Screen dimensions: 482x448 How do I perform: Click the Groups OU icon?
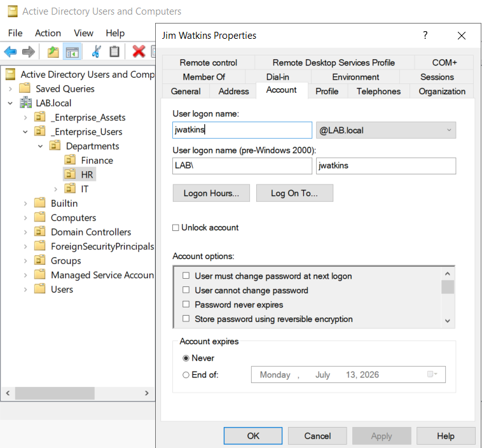pyautogui.click(x=40, y=260)
